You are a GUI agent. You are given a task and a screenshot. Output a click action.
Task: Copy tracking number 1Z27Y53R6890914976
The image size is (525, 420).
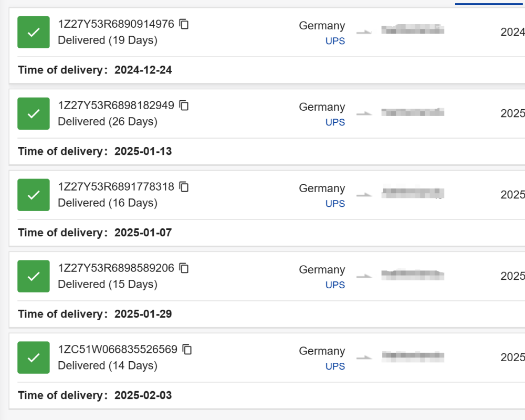click(x=184, y=24)
